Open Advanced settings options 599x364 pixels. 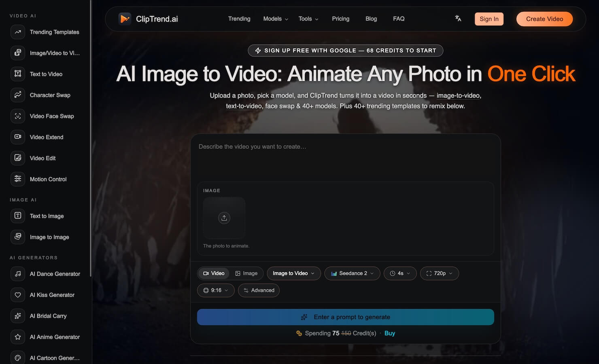point(259,290)
